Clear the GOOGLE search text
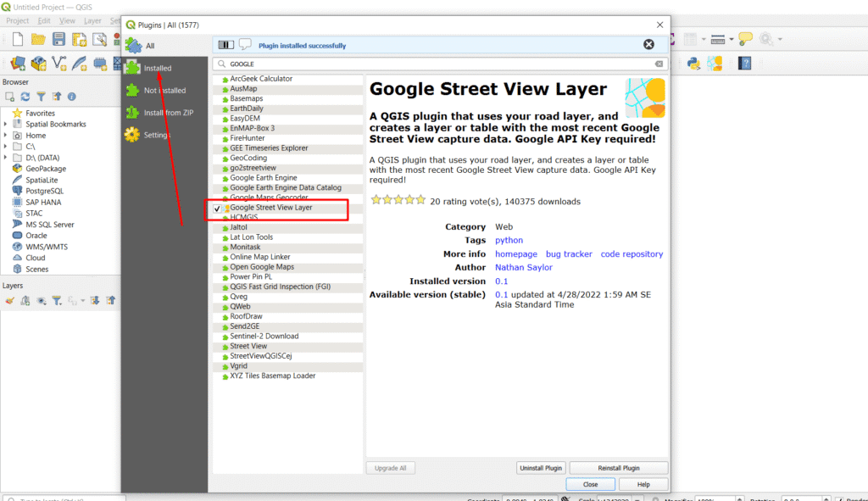868x501 pixels. 659,64
